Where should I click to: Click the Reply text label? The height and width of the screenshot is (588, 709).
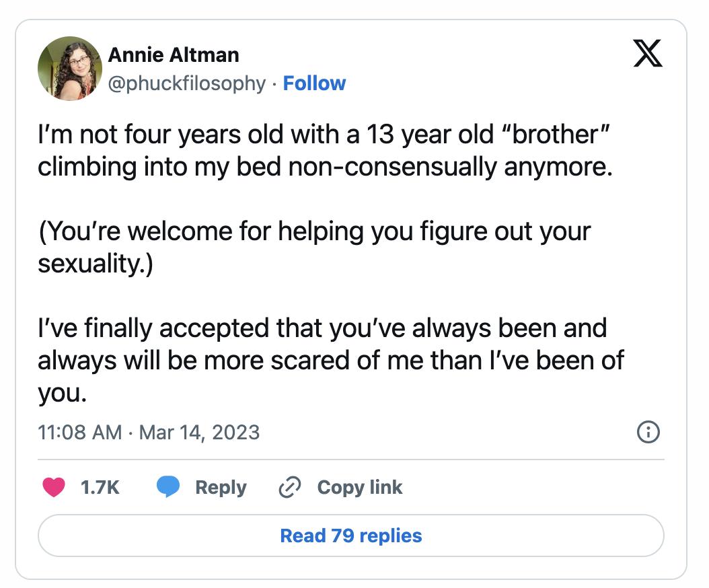click(221, 487)
